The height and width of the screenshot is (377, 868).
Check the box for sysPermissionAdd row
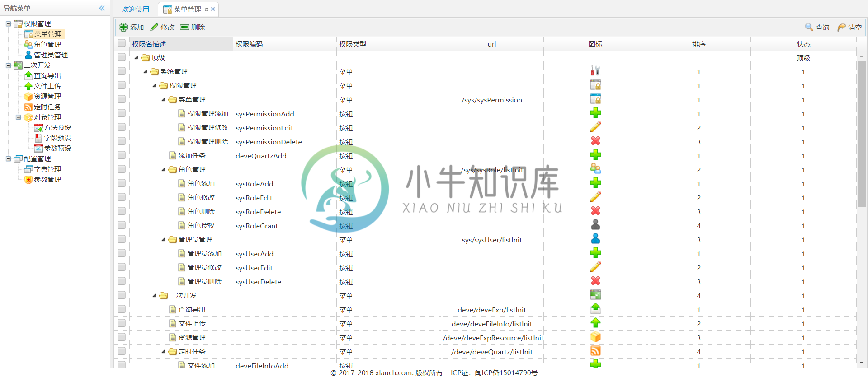coord(122,113)
